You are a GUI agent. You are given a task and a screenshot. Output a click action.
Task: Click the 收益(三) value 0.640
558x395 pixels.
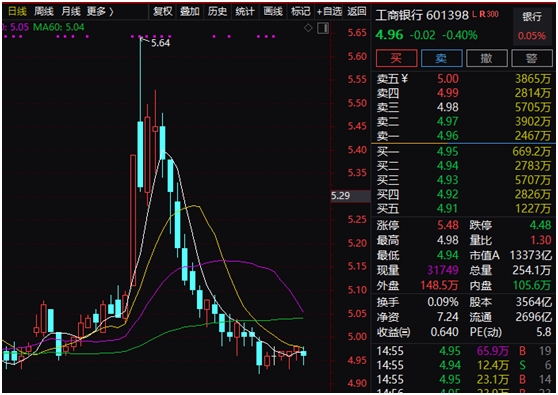pyautogui.click(x=444, y=332)
